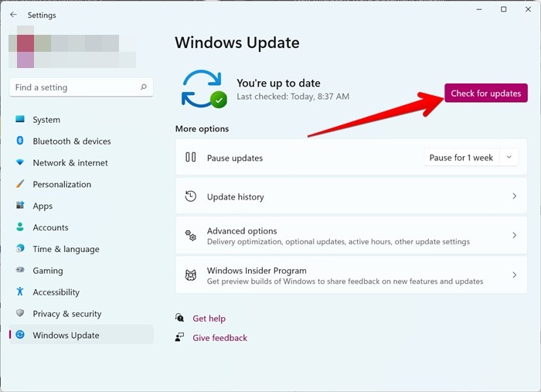
Task: Go to Gaming settings
Action: (81, 270)
